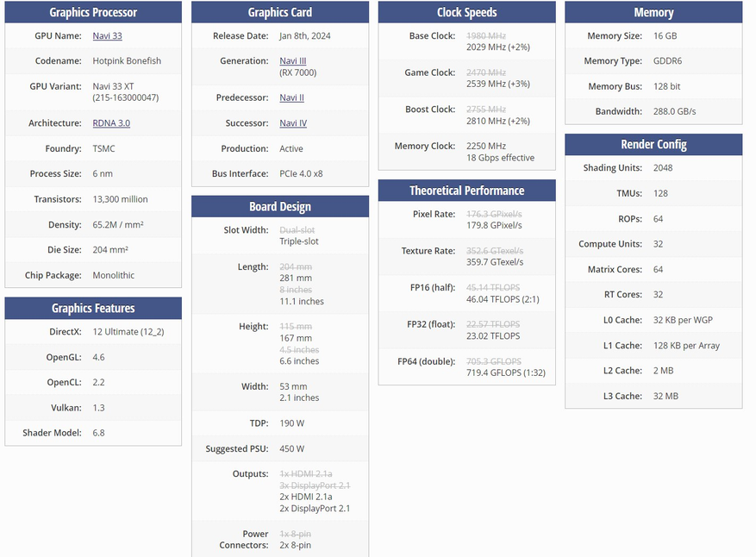Click the Hotpink Bonefish codename text
The image size is (756, 557).
127,60
